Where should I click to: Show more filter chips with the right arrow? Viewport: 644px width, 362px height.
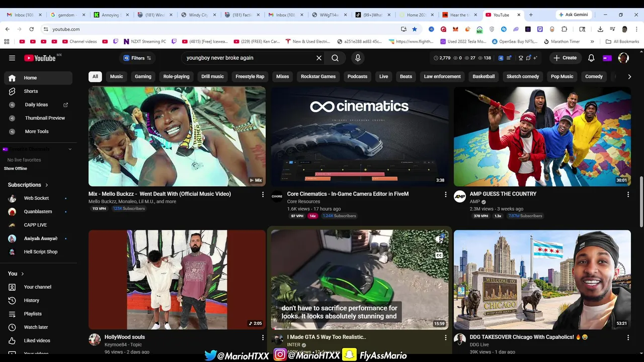[629, 76]
